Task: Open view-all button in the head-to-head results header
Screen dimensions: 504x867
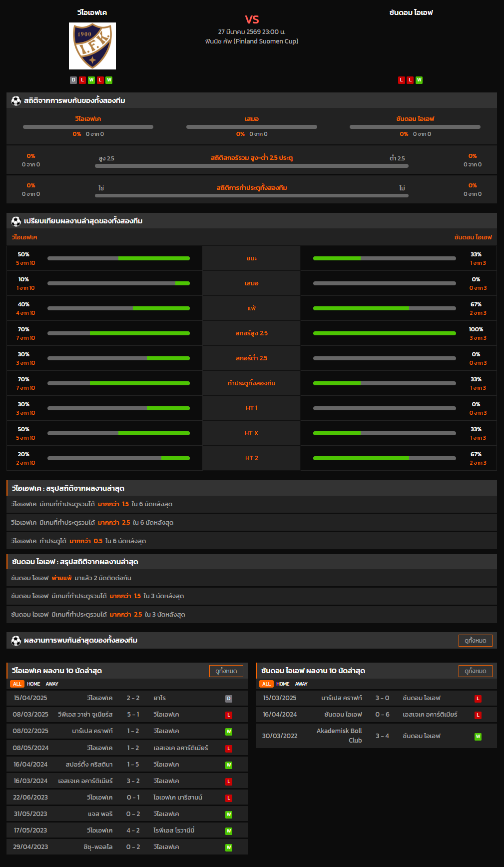Action: (x=475, y=641)
